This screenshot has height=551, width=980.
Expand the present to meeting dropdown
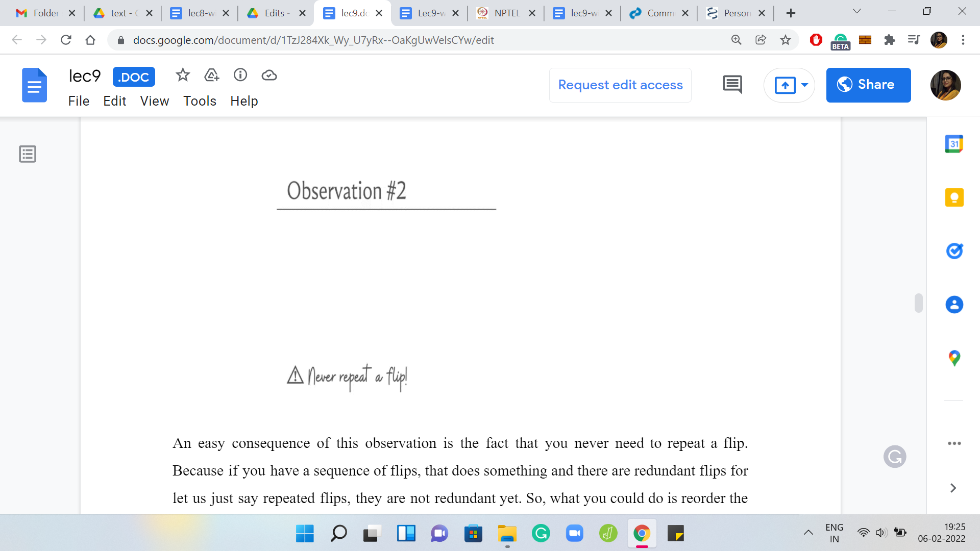click(804, 85)
